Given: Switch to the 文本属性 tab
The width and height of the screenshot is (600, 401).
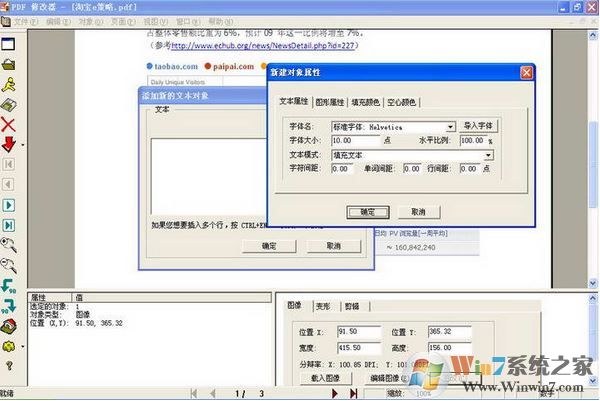Looking at the screenshot, I should click(x=293, y=101).
